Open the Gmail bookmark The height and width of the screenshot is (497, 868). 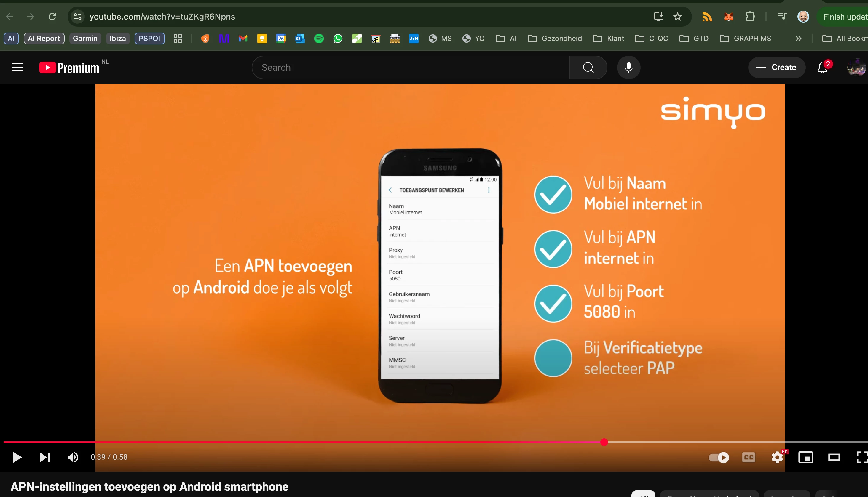point(243,39)
